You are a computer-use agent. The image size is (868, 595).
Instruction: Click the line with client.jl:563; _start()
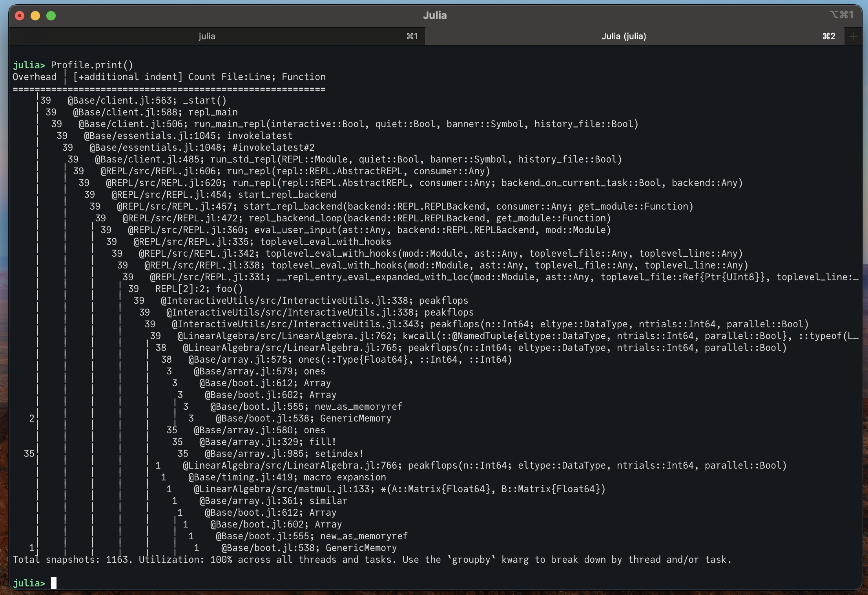click(133, 100)
